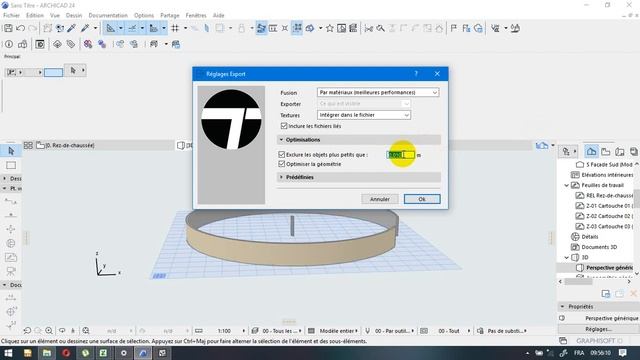Screen dimensions: 640x360
Task: Toggle 'Inclure les fichiers liés' checkbox
Action: (284, 126)
